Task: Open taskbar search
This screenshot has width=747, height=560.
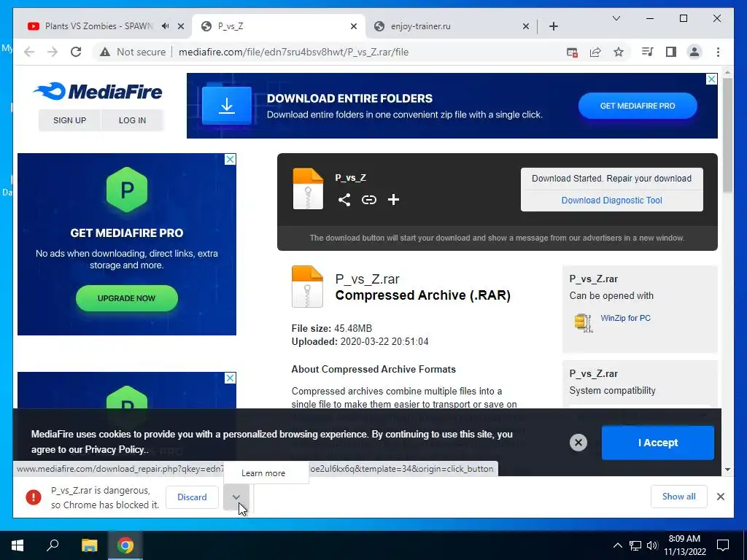Action: [x=53, y=545]
